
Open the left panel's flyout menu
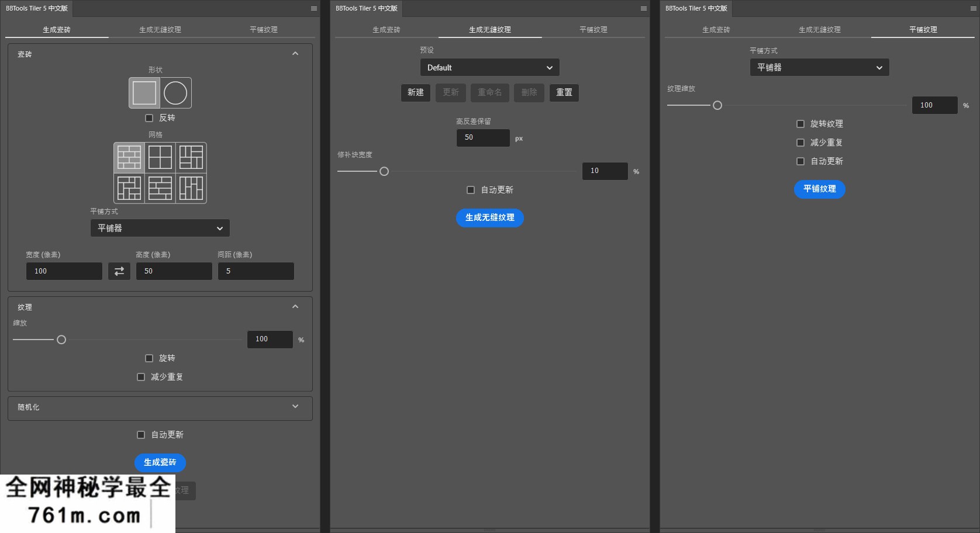click(314, 9)
